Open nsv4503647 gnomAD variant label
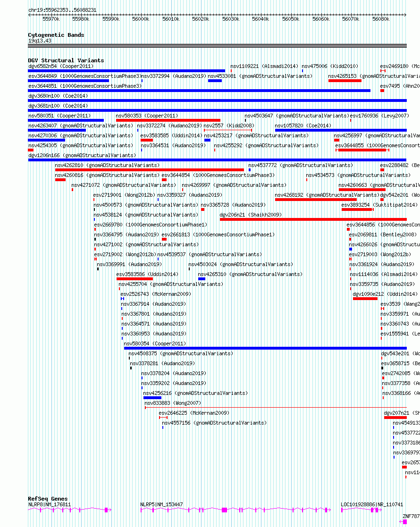 tap(296, 116)
